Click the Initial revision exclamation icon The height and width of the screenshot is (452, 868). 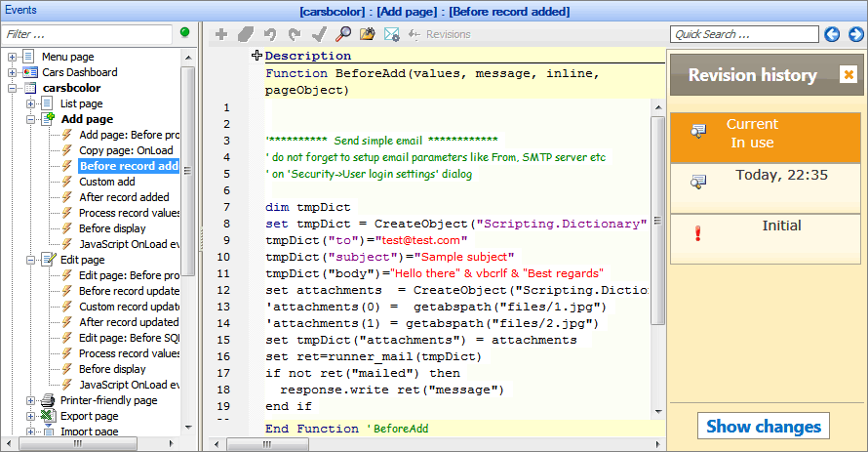point(697,233)
